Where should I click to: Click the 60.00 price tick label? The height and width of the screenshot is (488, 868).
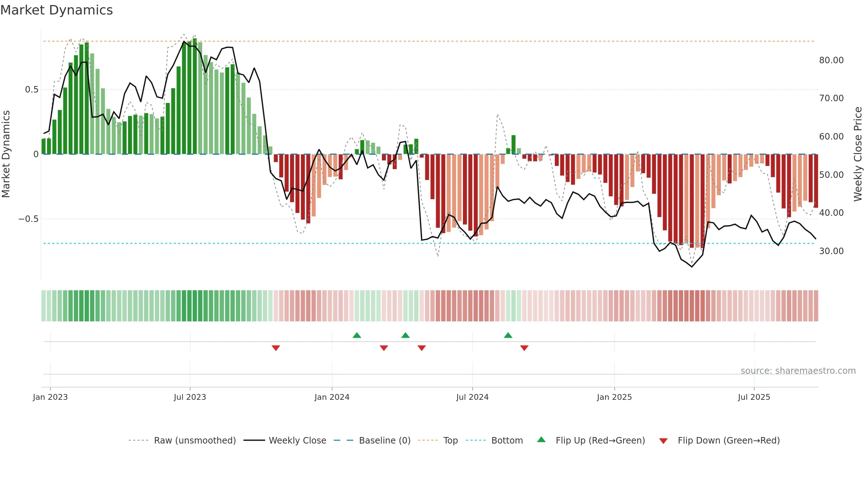(x=831, y=137)
